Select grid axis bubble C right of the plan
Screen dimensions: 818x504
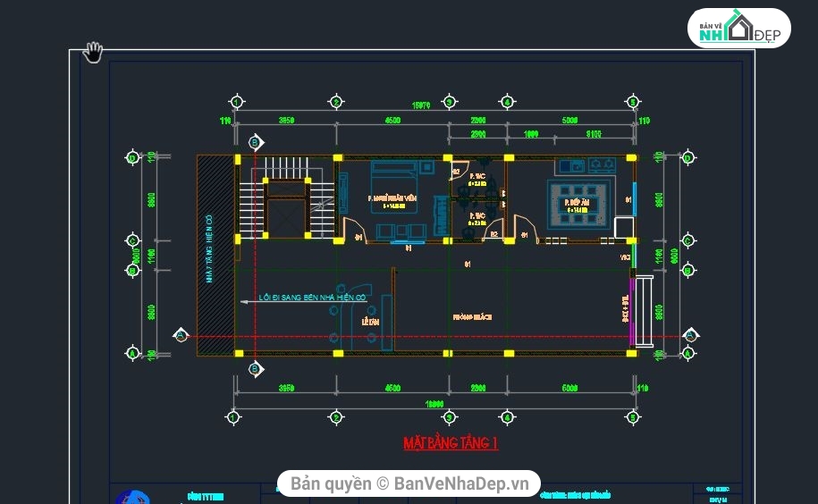tap(687, 240)
